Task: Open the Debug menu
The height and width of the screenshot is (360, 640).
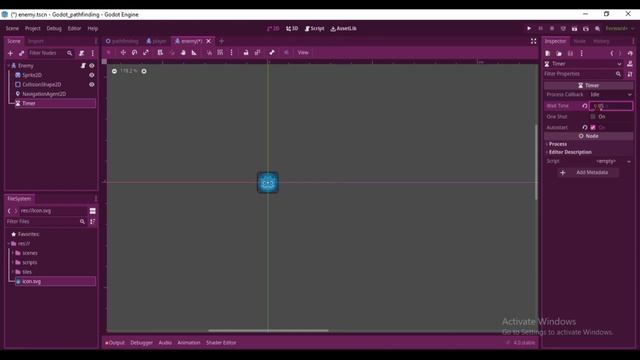Action: 54,29
